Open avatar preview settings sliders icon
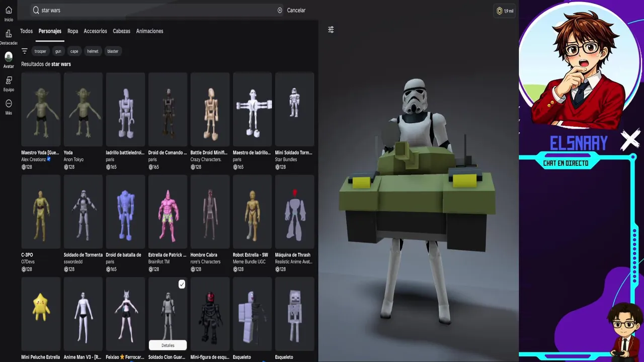 pyautogui.click(x=331, y=30)
